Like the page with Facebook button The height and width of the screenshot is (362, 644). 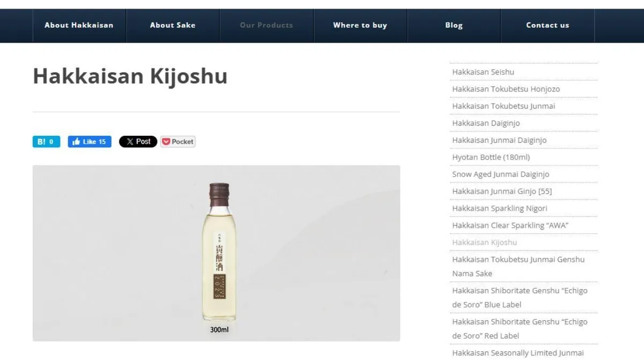(90, 142)
